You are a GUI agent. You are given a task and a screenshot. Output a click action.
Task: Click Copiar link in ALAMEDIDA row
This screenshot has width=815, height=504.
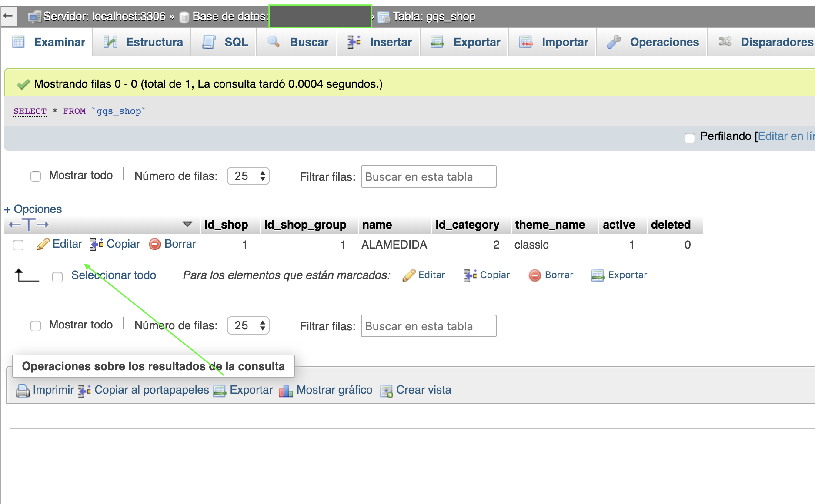[124, 244]
